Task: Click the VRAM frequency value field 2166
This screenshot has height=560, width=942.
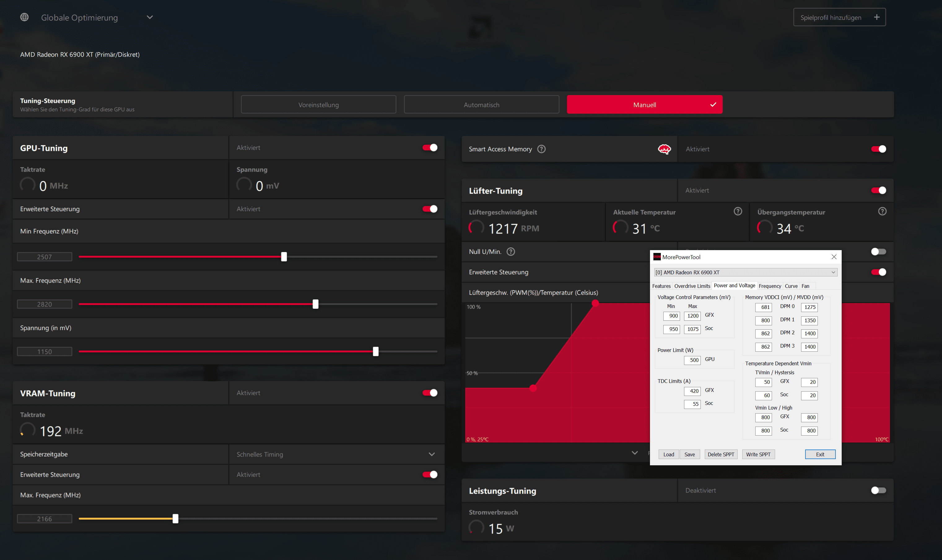Action: 45,519
